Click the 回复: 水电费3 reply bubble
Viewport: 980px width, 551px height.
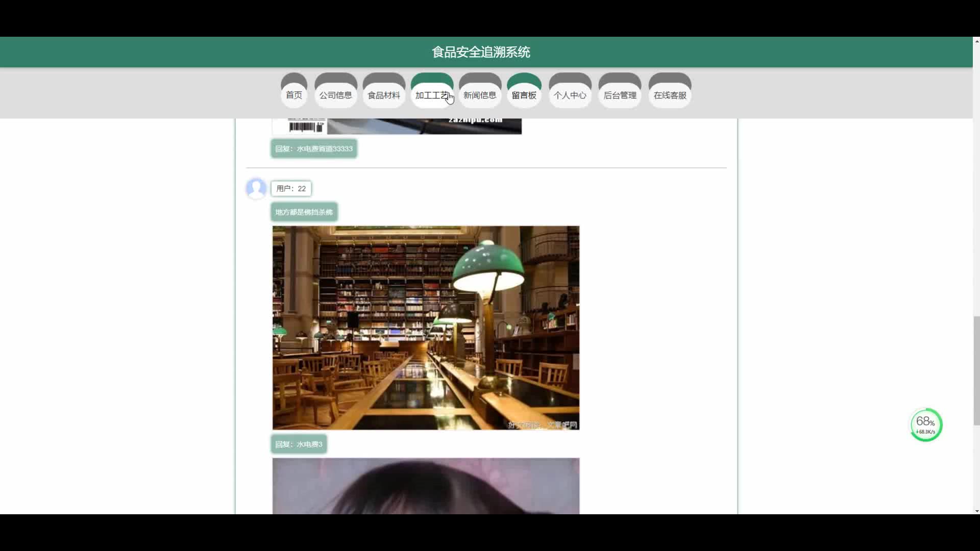(x=299, y=444)
